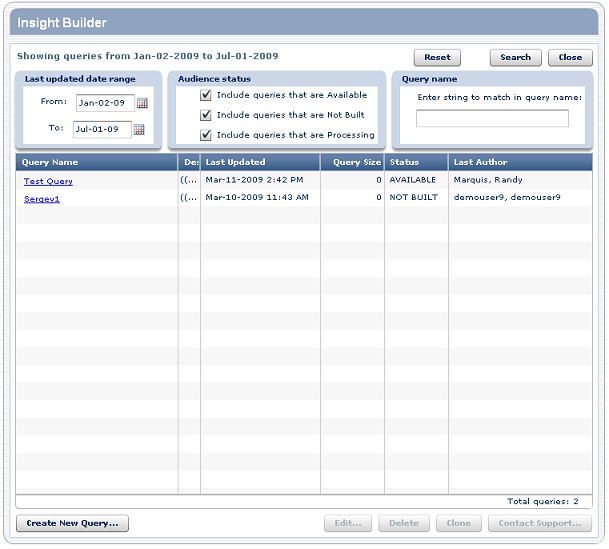This screenshot has height=549, width=609.
Task: Disable Include queries that are Processing
Action: click(x=206, y=135)
